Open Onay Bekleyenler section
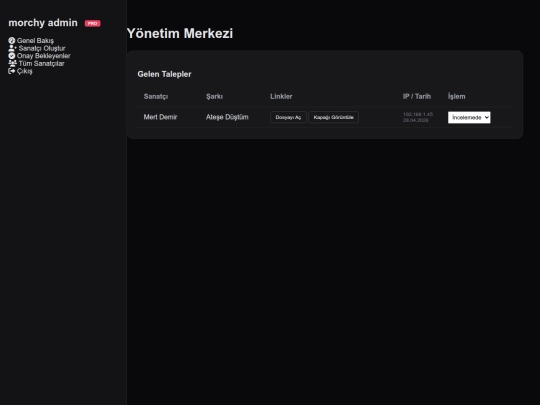The width and height of the screenshot is (540, 405). [39, 56]
